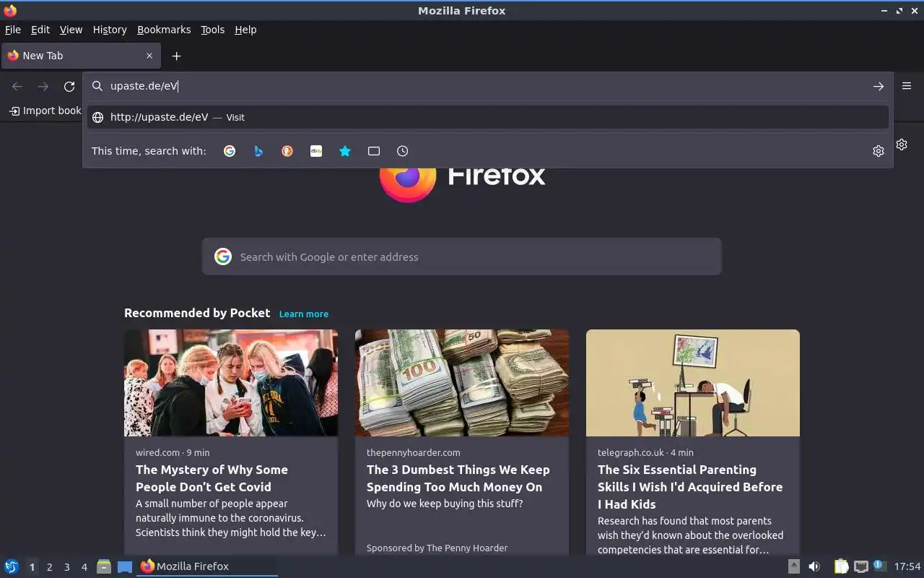Screen dimensions: 924x578
Task: Open the desktop start menu icon
Action: tap(12, 566)
